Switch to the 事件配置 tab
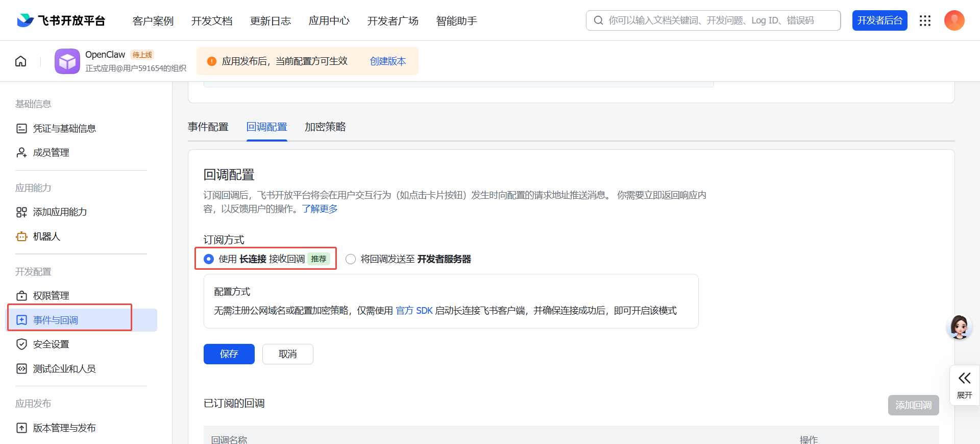 click(x=208, y=127)
